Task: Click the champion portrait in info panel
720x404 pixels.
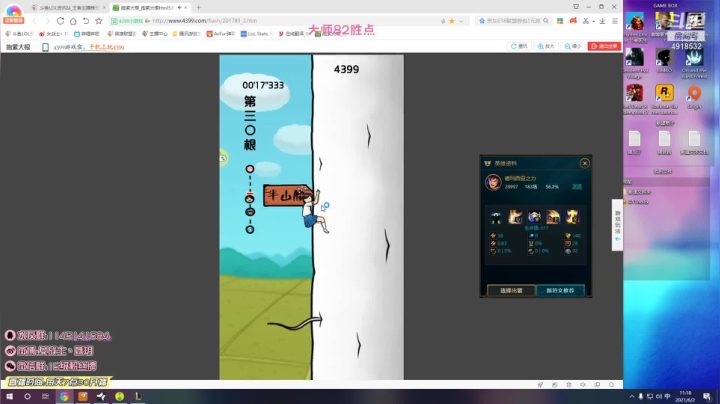Action: (x=493, y=182)
